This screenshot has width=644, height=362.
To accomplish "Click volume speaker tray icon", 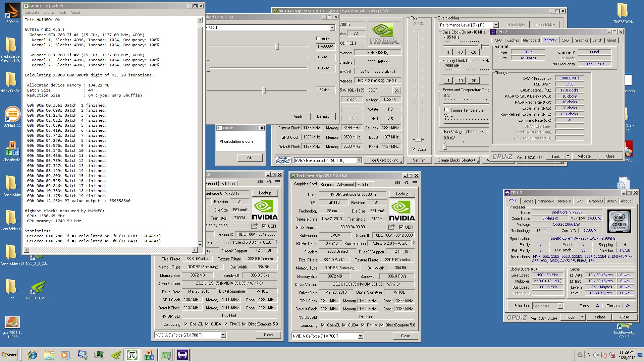I will (x=596, y=355).
